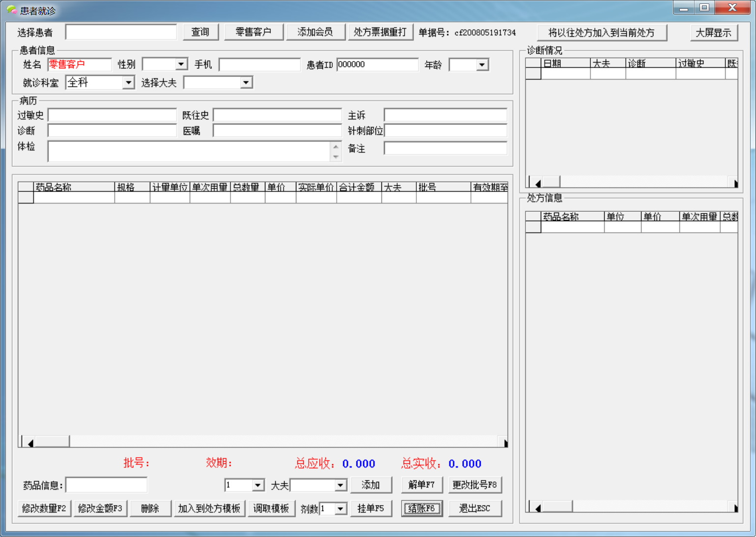This screenshot has width=756, height=537.
Task: Click the 查询 button to search patients
Action: (x=201, y=31)
